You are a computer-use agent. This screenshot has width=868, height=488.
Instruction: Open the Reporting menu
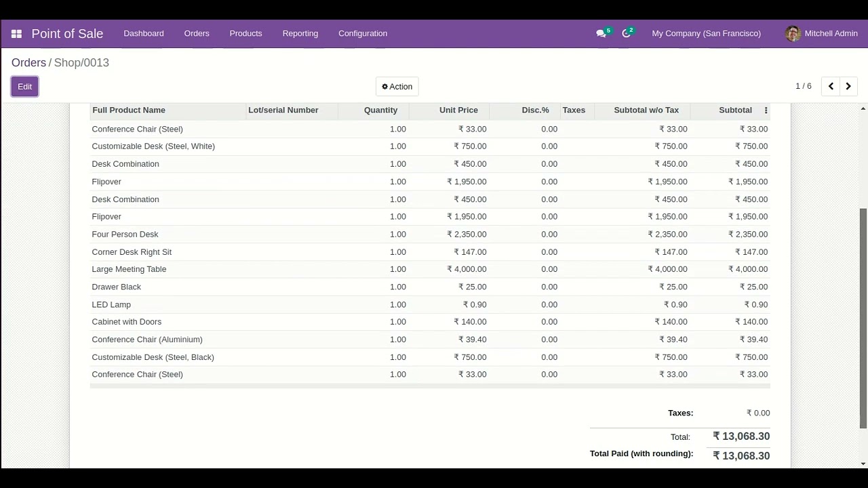(300, 33)
